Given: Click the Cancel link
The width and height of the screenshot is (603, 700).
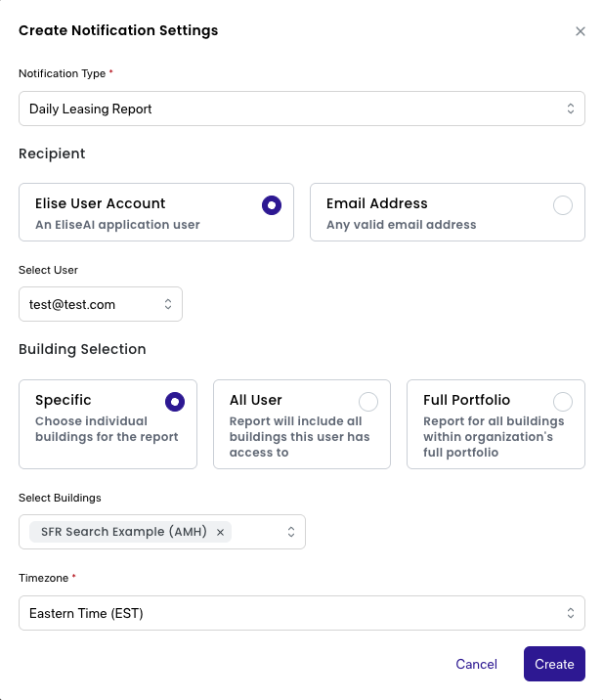Looking at the screenshot, I should point(476,664).
